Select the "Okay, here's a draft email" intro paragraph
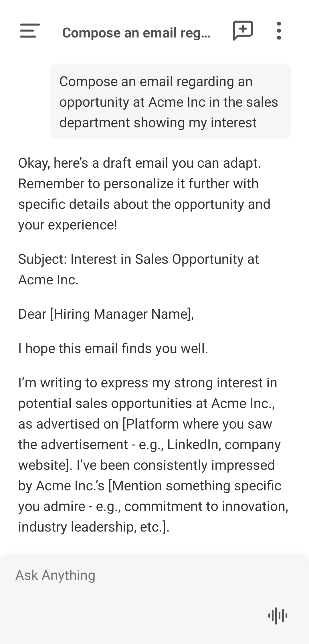309x644 pixels. point(144,194)
